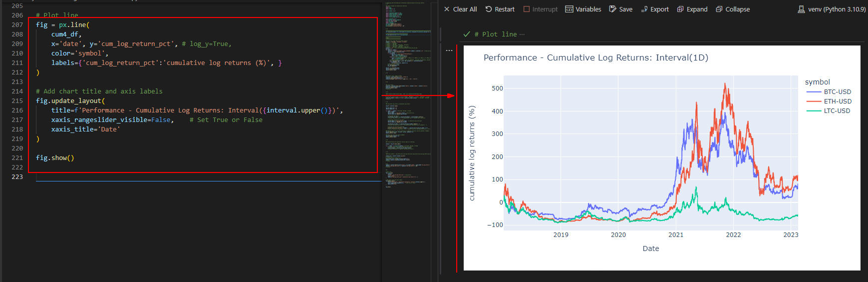The image size is (868, 282).
Task: Click the 200 y-axis tick label
Action: tap(497, 156)
